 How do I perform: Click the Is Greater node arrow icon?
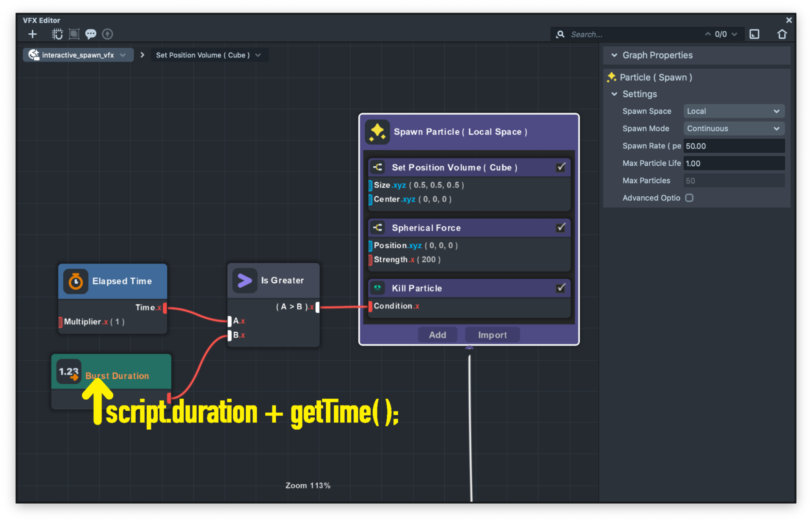[245, 281]
